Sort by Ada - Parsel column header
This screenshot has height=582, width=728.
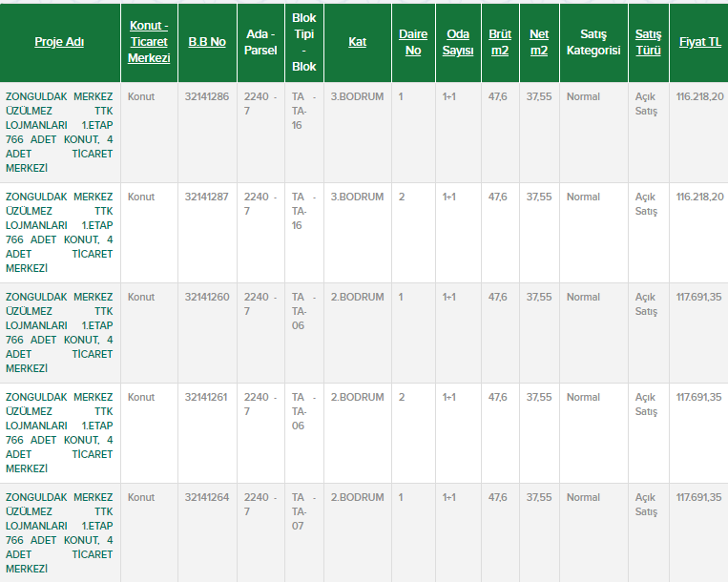260,42
